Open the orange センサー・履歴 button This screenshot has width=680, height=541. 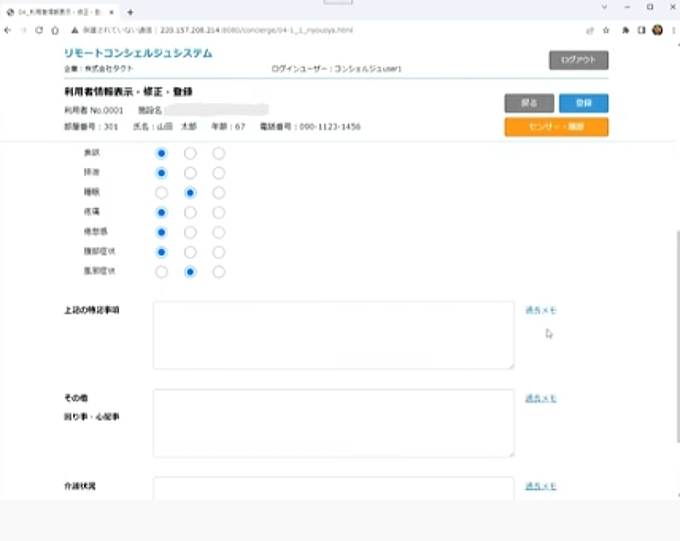point(556,127)
